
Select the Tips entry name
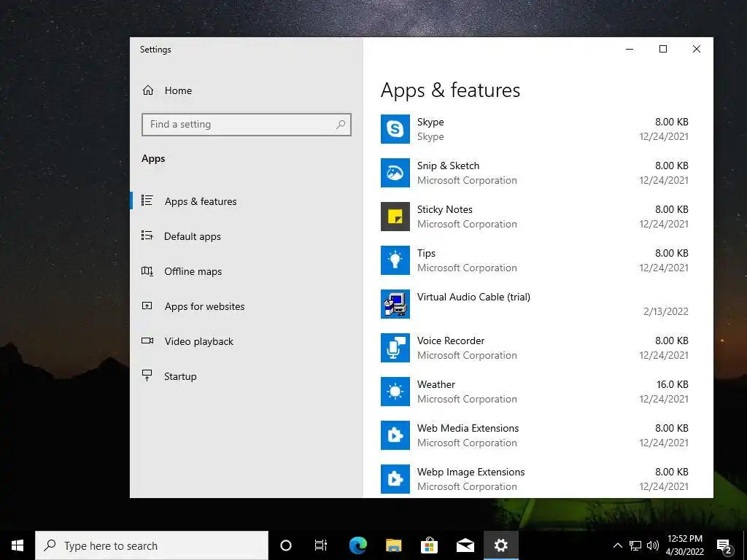point(426,253)
